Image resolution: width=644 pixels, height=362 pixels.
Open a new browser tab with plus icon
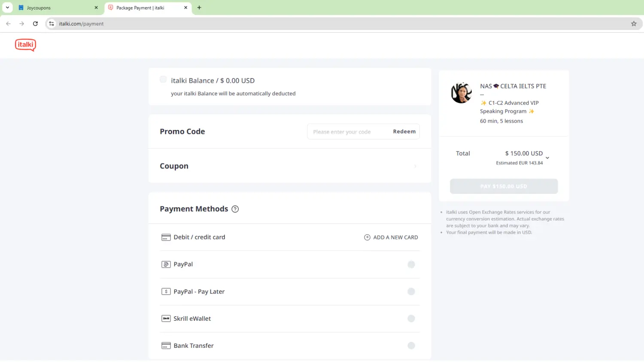click(x=199, y=8)
